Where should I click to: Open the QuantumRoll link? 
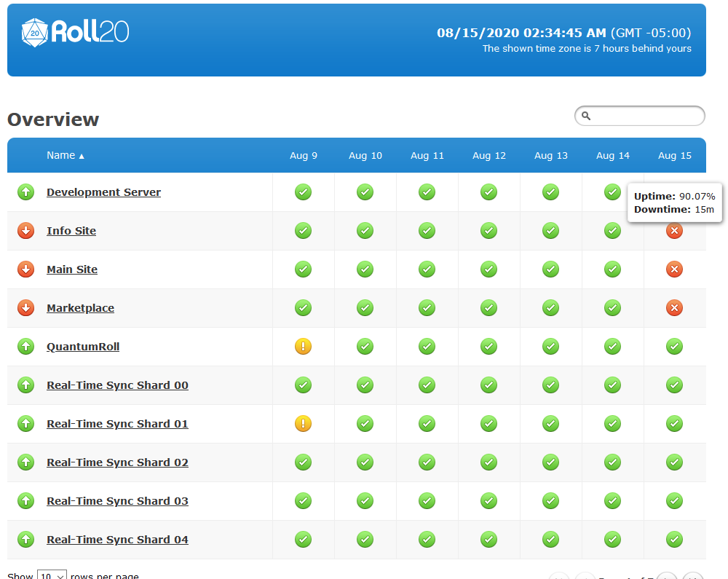pyautogui.click(x=83, y=347)
